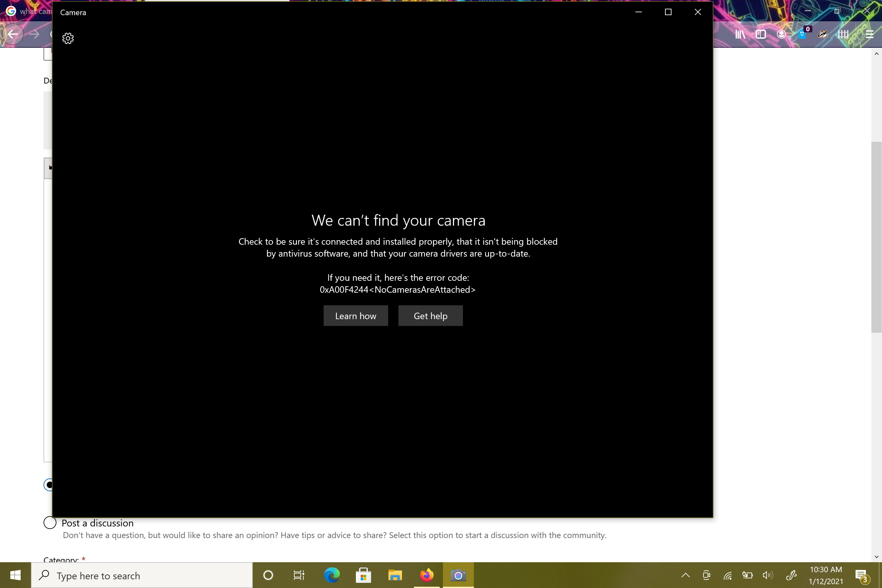Click the Type here to search box
882x588 pixels.
tap(142, 575)
